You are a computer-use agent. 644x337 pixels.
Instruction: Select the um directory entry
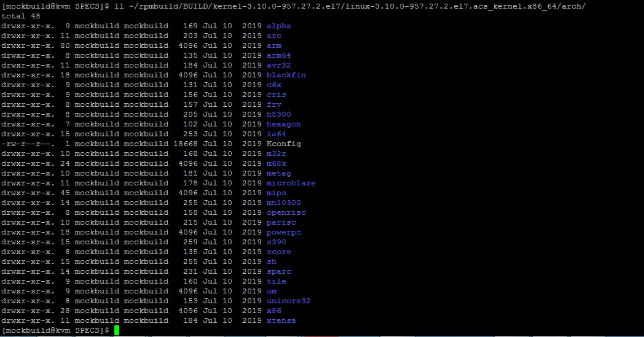[x=271, y=292]
